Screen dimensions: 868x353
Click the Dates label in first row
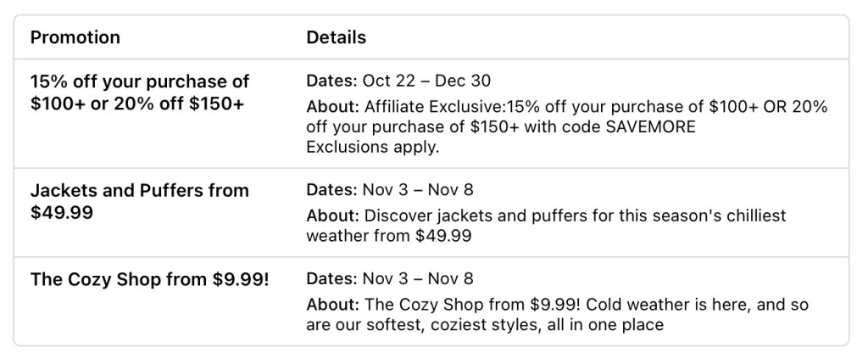[x=331, y=81]
